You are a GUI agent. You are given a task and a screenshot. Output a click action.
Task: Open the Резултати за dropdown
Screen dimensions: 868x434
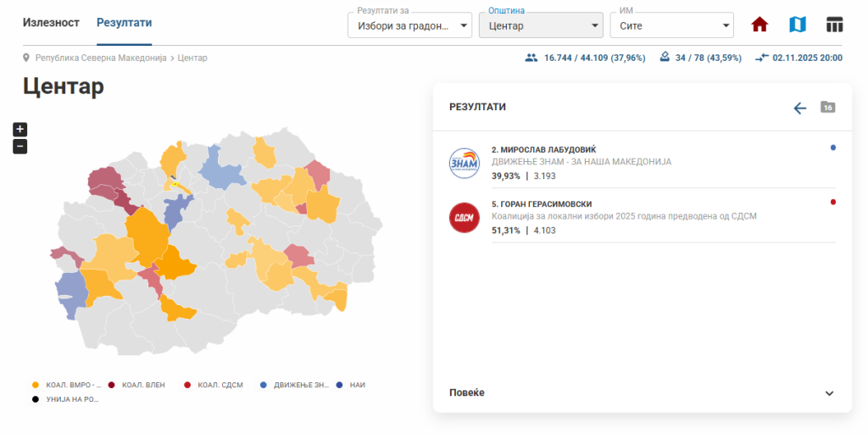[x=409, y=26]
